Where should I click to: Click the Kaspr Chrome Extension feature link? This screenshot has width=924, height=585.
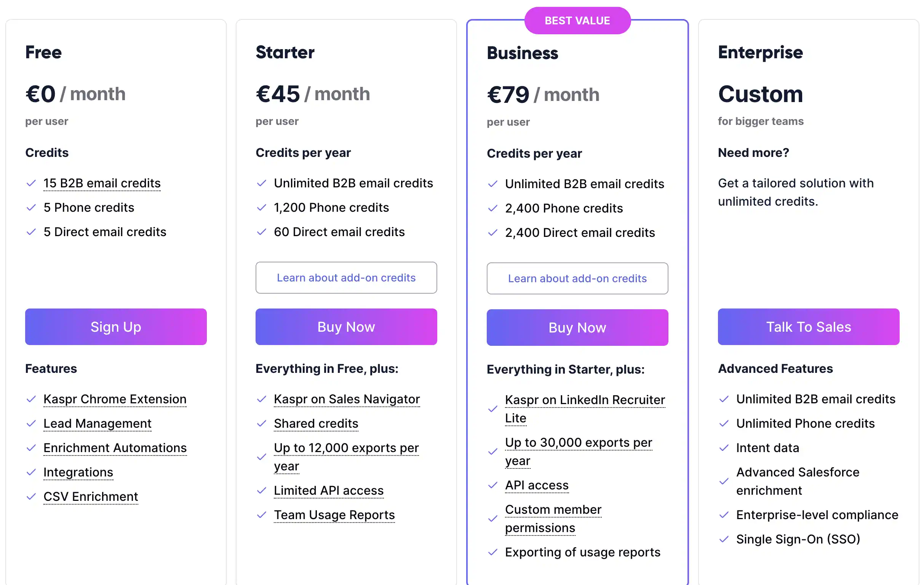click(115, 399)
